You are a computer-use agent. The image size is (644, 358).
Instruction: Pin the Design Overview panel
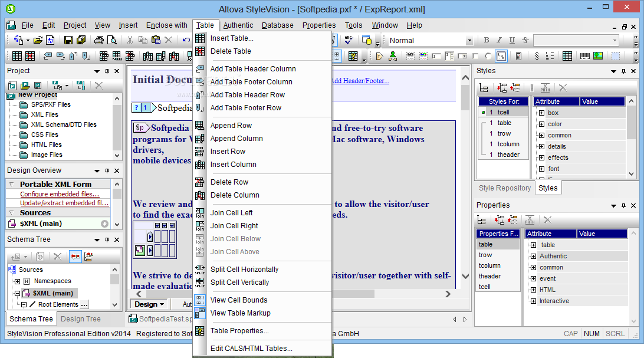click(x=107, y=171)
